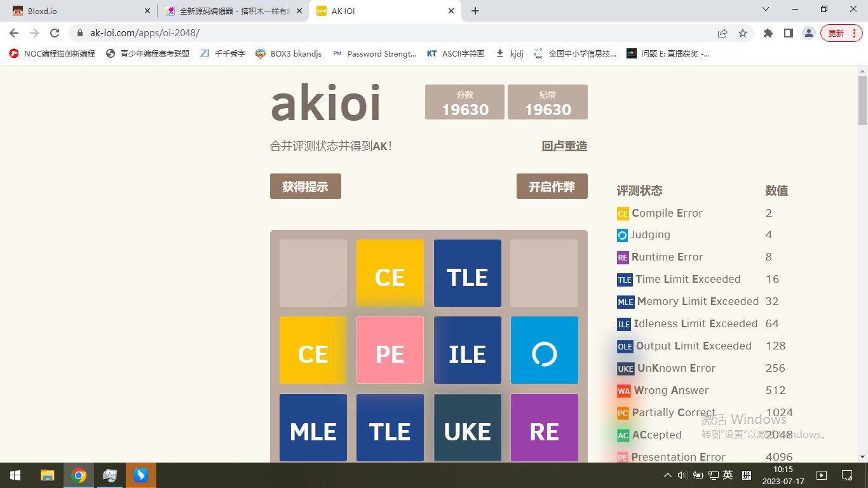Open the Chrome profile avatar menu

[808, 33]
